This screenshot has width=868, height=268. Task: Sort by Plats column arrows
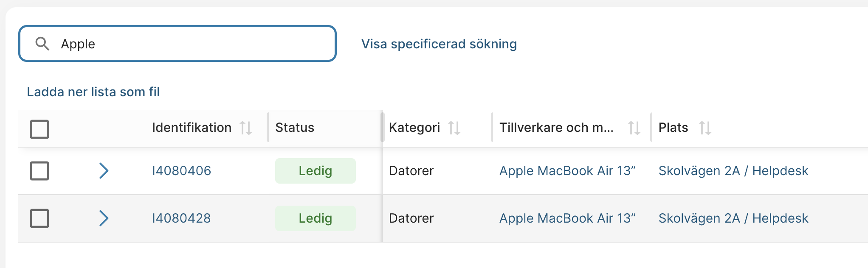[x=705, y=128]
